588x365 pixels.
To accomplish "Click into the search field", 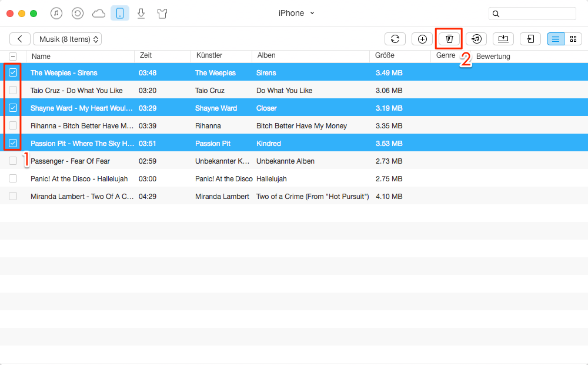I will point(532,14).
